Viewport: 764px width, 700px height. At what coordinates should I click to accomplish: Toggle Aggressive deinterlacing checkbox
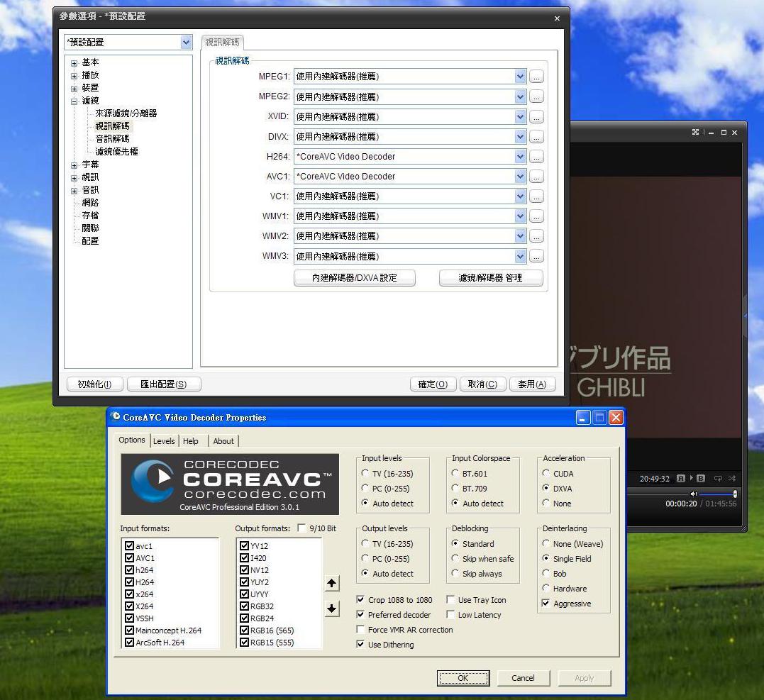546,603
